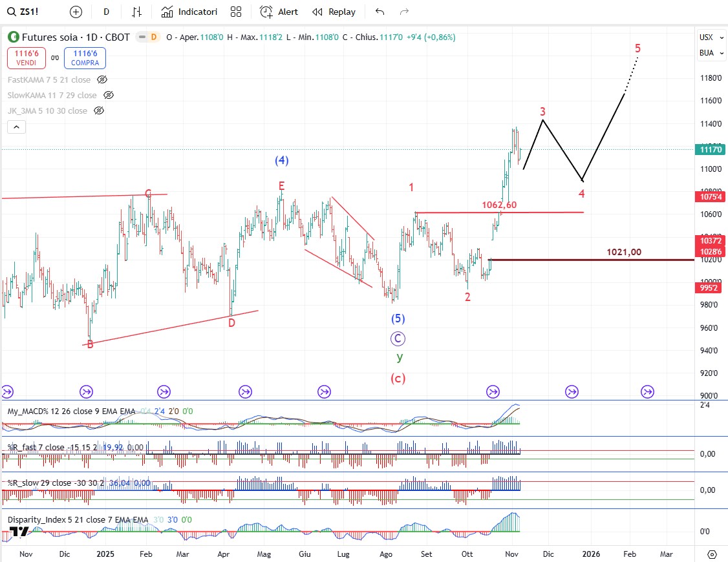Add a symbol with the plus icon
Screen dimensions: 728x562
pos(76,12)
